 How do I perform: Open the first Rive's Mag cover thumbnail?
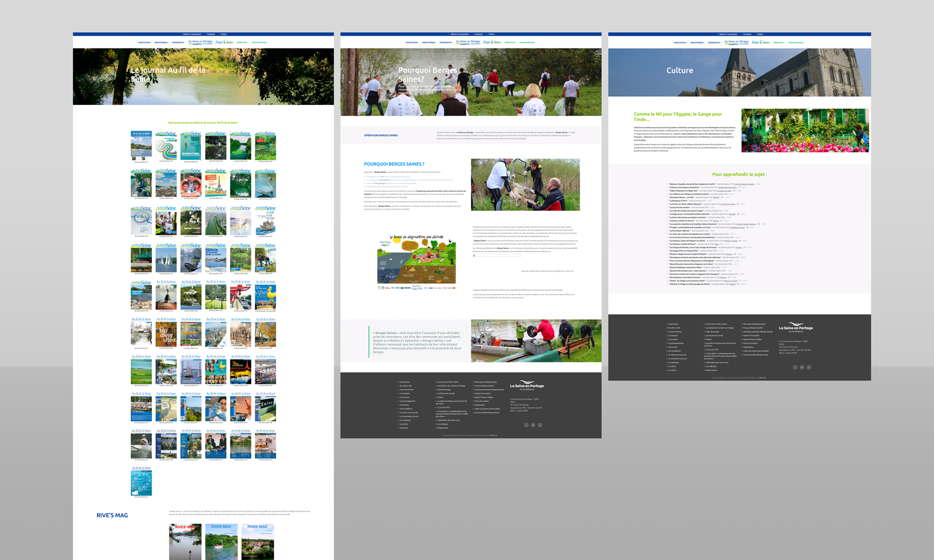point(185,541)
